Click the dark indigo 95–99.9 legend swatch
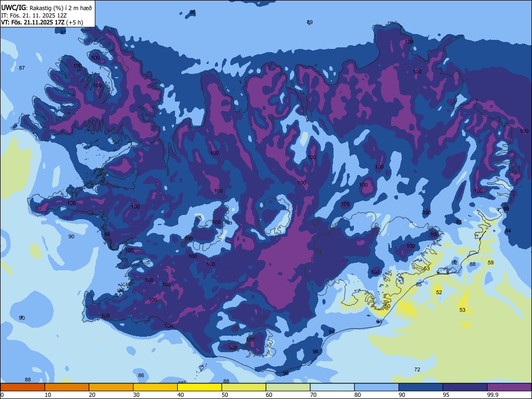This screenshot has height=399, width=532. click(x=465, y=387)
